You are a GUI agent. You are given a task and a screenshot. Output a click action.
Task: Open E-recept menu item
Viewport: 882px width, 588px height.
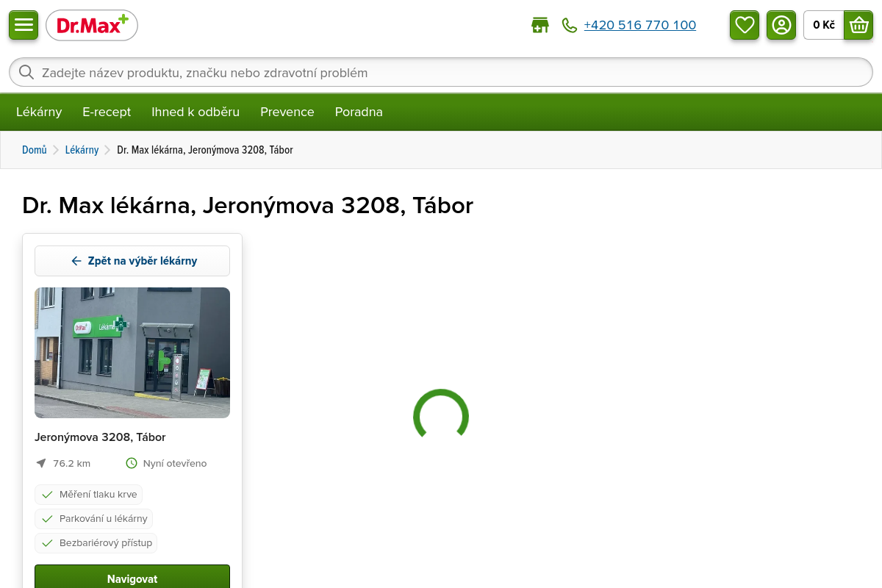[x=107, y=112]
